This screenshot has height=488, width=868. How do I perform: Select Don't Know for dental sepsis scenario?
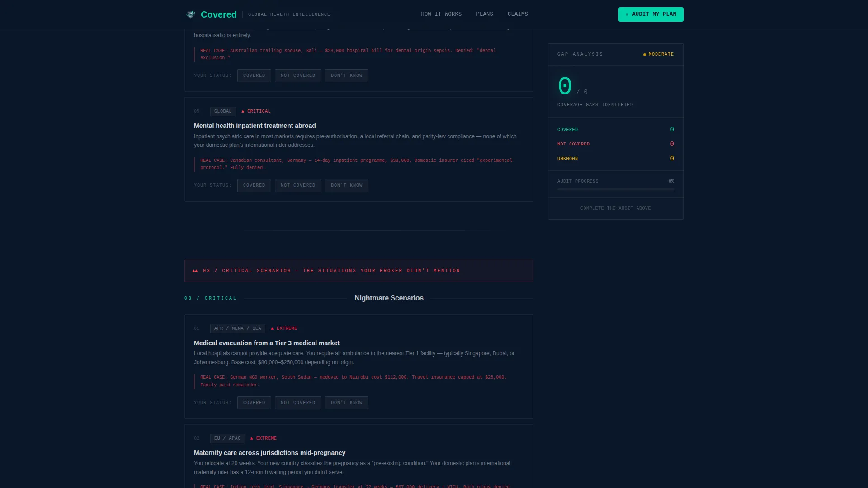coord(346,75)
